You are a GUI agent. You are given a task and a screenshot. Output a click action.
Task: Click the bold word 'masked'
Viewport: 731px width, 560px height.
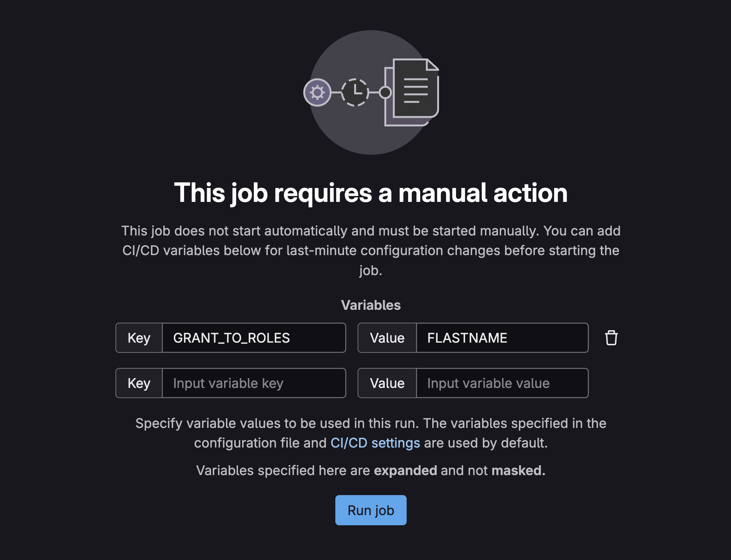coord(519,471)
